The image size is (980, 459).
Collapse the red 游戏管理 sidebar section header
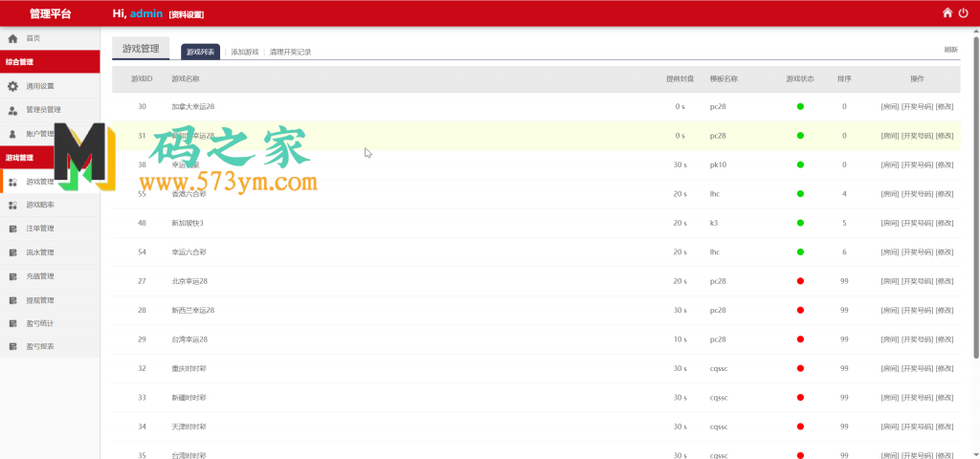point(50,158)
